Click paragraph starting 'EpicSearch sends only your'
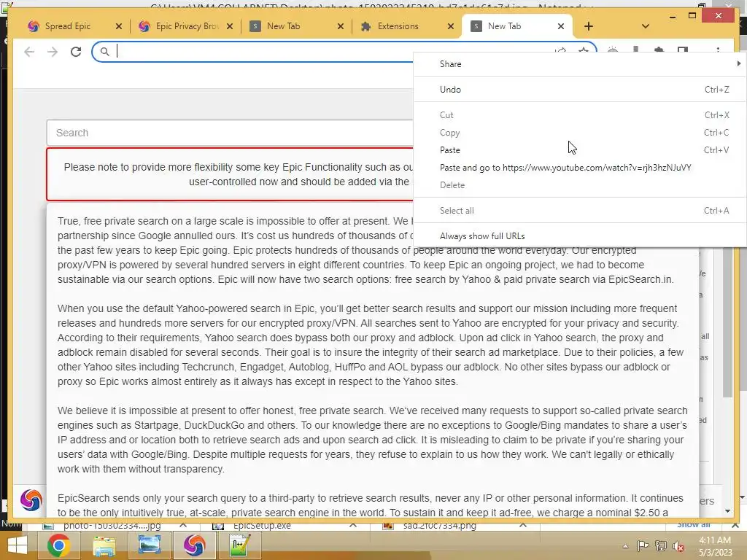This screenshot has width=747, height=560. pos(371,505)
